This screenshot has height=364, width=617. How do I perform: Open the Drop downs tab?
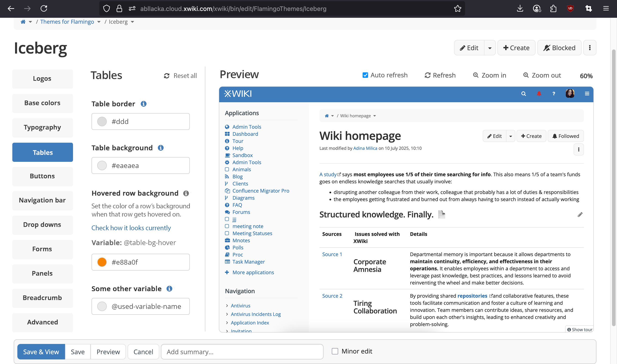pyautogui.click(x=42, y=225)
